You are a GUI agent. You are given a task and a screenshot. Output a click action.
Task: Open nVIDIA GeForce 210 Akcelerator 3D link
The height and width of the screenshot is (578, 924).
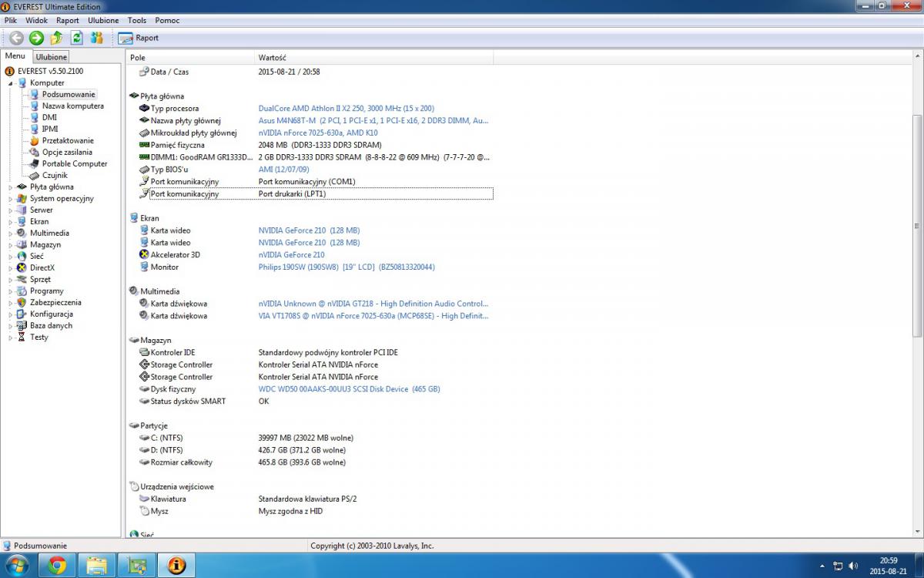pyautogui.click(x=292, y=255)
